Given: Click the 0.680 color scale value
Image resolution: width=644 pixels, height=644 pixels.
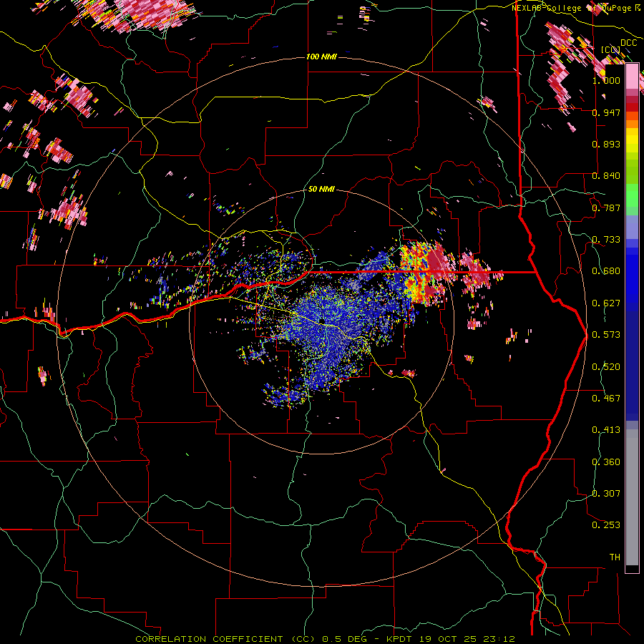Looking at the screenshot, I should (606, 271).
